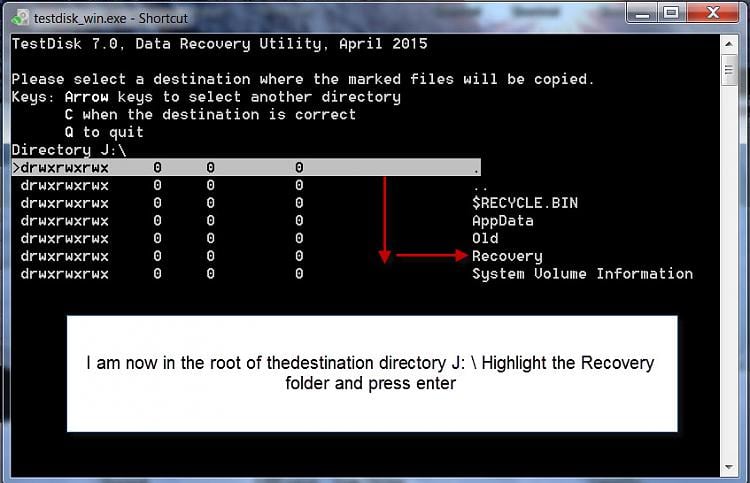
Task: Click 'Arrow keys to select another directory' text
Action: point(232,97)
